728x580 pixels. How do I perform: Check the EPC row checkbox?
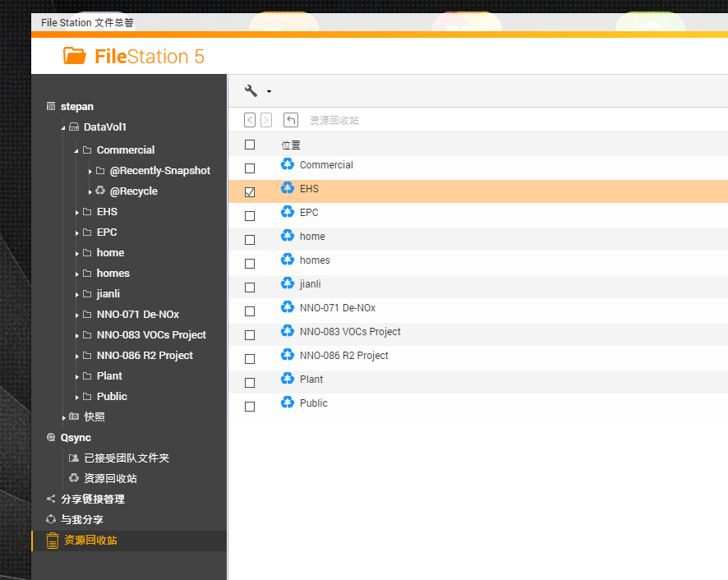click(x=250, y=216)
